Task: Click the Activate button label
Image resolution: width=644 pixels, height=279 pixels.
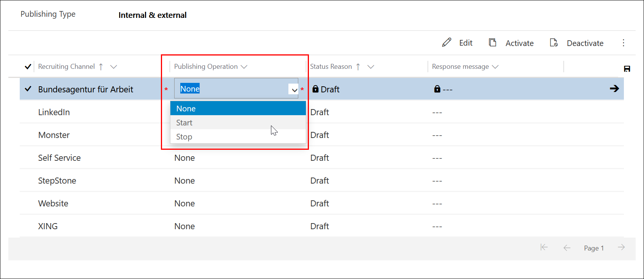Action: click(x=520, y=43)
